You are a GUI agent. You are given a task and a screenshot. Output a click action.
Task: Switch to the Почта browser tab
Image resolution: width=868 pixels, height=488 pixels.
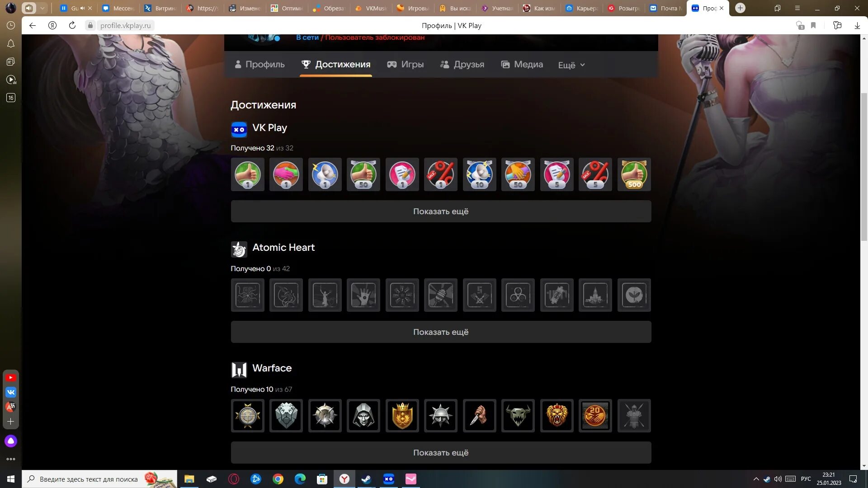666,8
